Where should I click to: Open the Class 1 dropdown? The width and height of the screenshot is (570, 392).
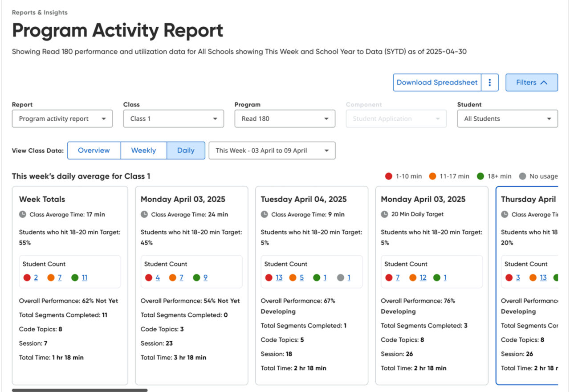point(174,119)
